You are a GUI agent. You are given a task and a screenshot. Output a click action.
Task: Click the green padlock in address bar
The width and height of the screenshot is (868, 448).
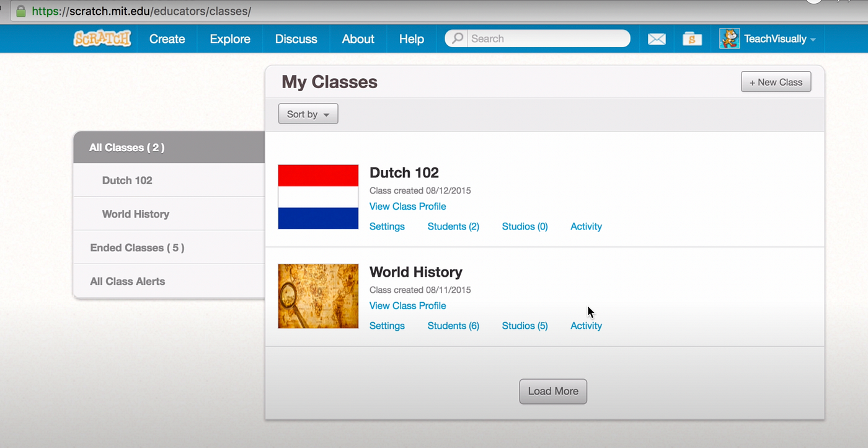click(21, 11)
